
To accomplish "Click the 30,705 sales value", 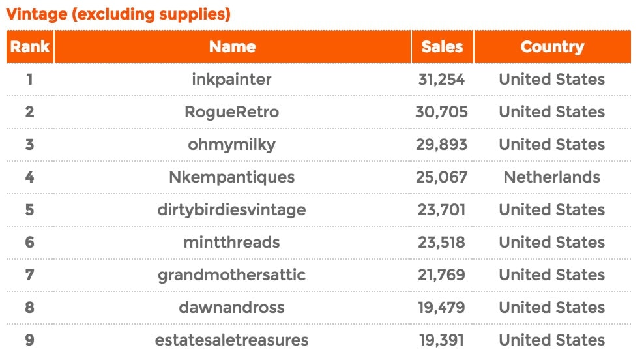I will pos(441,112).
